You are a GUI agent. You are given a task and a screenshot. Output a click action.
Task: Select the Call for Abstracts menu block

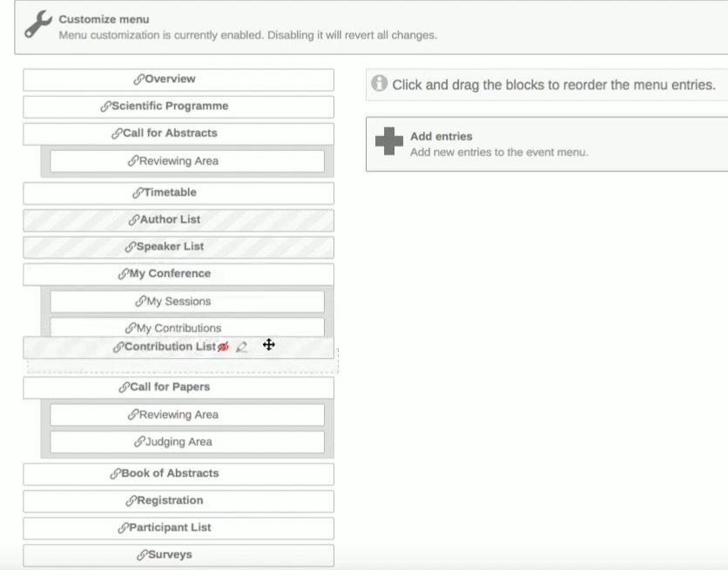179,134
